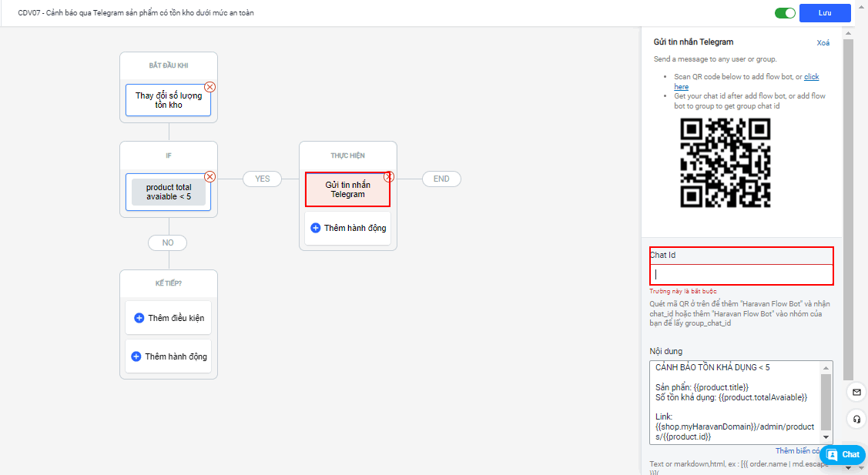This screenshot has width=868, height=475.
Task: Click plus icon beside 'Thêm điều kiện'
Action: pyautogui.click(x=139, y=318)
